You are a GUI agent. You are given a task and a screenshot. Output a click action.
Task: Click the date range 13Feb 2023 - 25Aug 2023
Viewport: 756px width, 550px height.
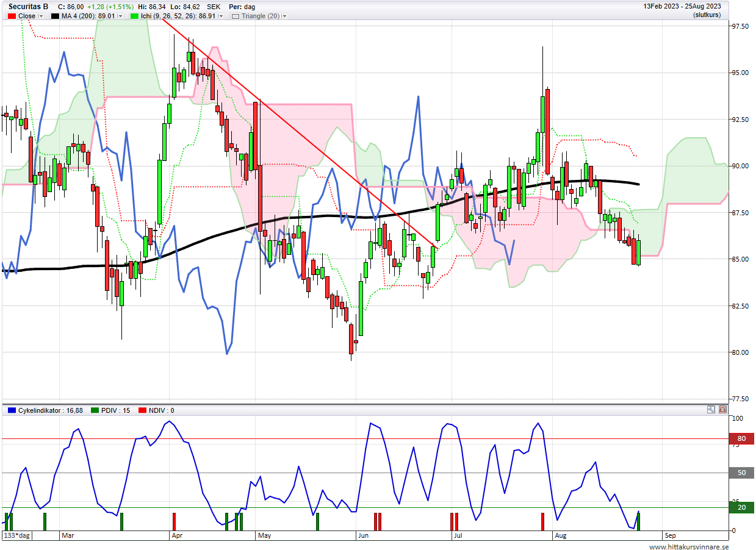pyautogui.click(x=682, y=6)
